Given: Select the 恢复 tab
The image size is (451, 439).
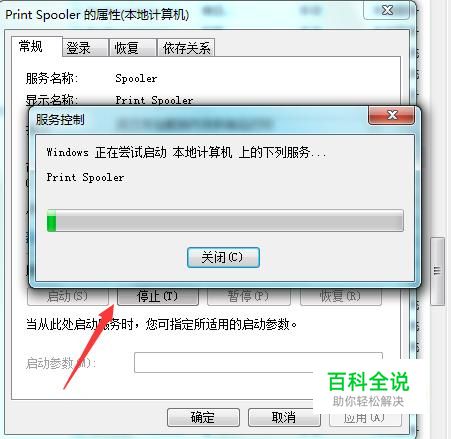Looking at the screenshot, I should pos(127,48).
